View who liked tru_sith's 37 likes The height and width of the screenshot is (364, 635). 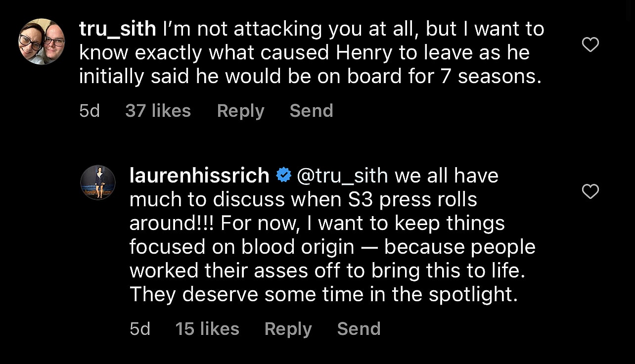tap(158, 111)
